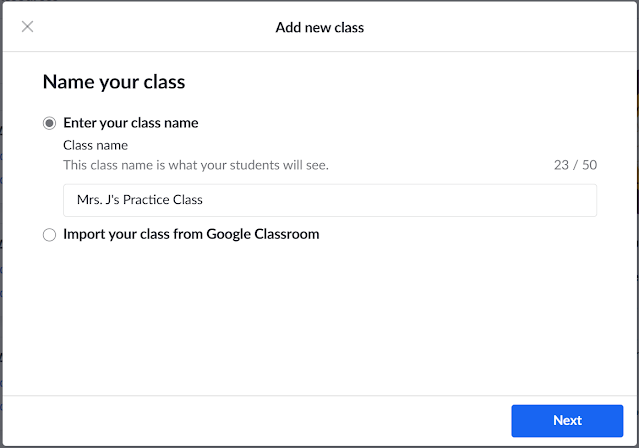Click the header bar right of the title
The image size is (639, 448).
tap(500, 27)
